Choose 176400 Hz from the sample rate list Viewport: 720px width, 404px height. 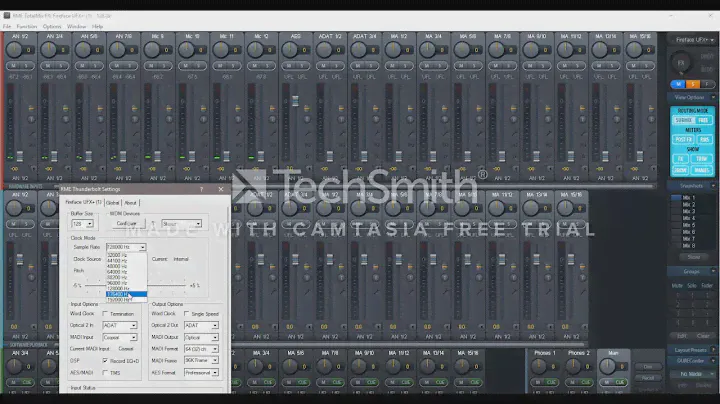click(x=125, y=295)
